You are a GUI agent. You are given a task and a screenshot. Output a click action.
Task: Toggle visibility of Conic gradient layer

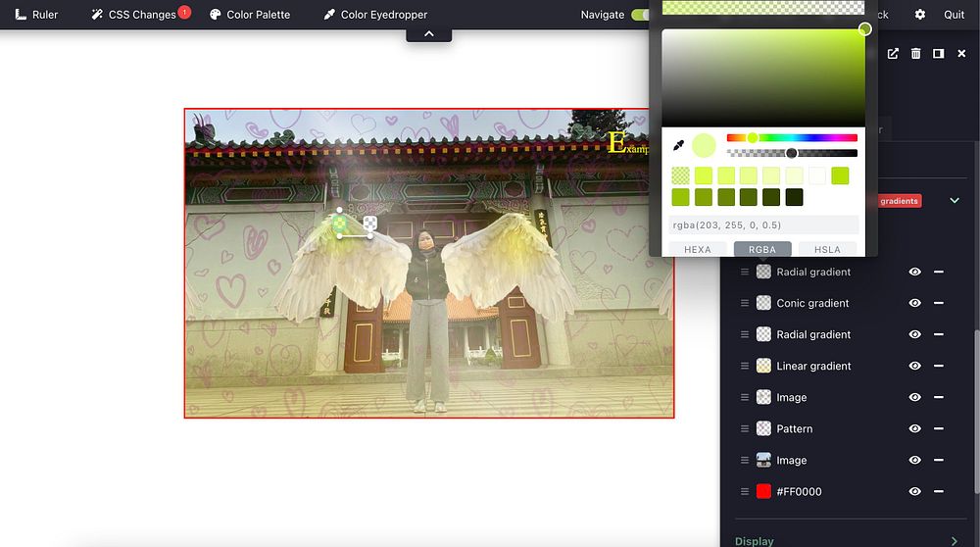(915, 303)
